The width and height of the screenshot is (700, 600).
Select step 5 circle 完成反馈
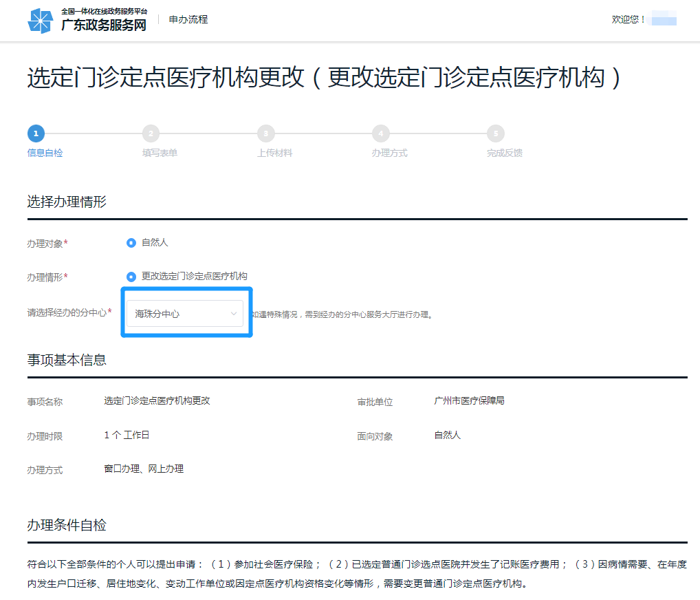[x=496, y=133]
